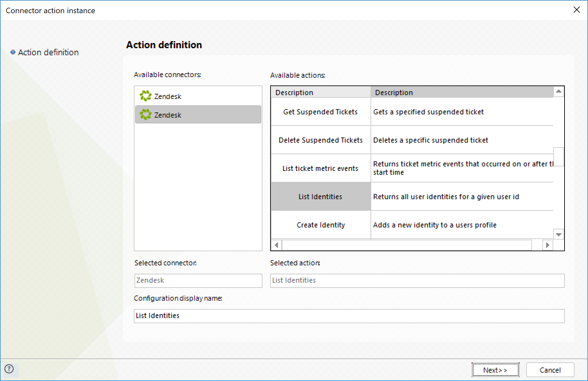Image resolution: width=588 pixels, height=381 pixels.
Task: Select Get Suspended Tickets action
Action: coord(320,112)
